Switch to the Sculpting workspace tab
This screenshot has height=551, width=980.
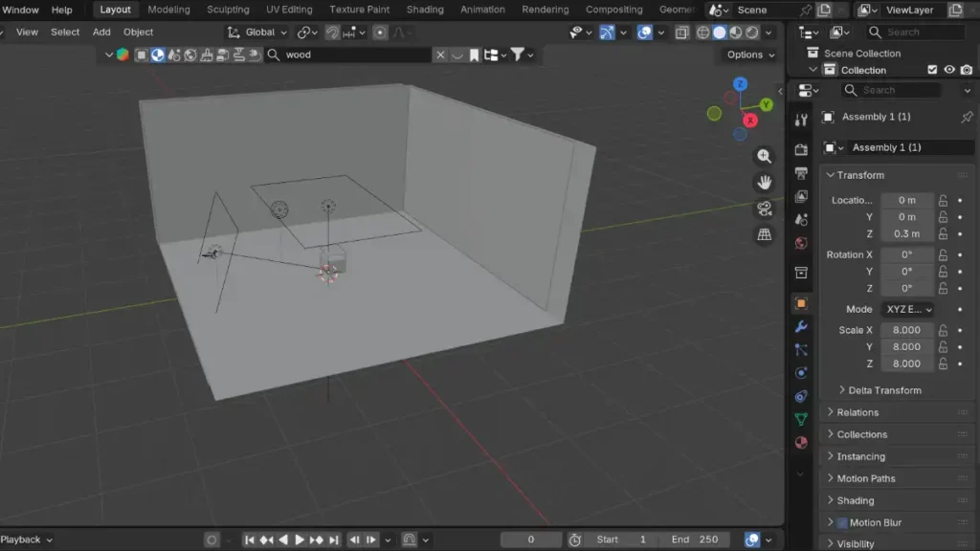point(228,10)
